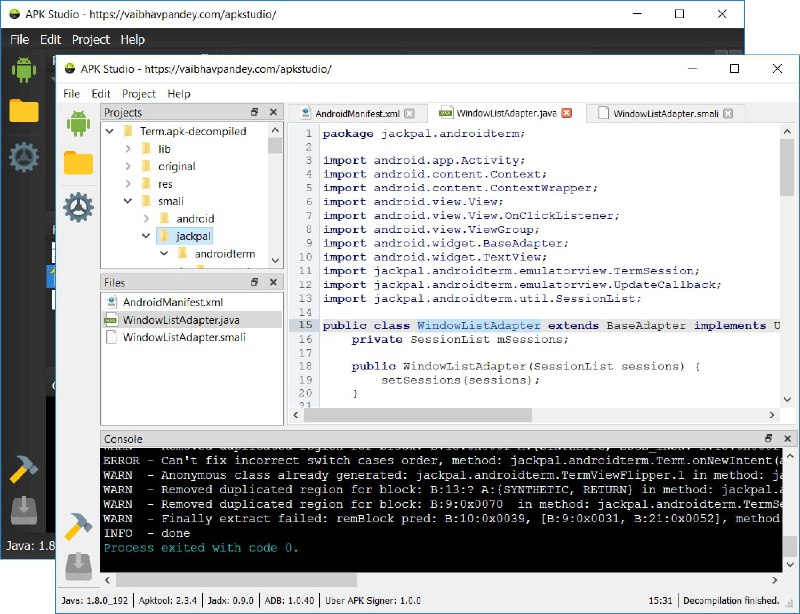
Task: Click line 15 in the editor gutter
Action: click(x=305, y=325)
